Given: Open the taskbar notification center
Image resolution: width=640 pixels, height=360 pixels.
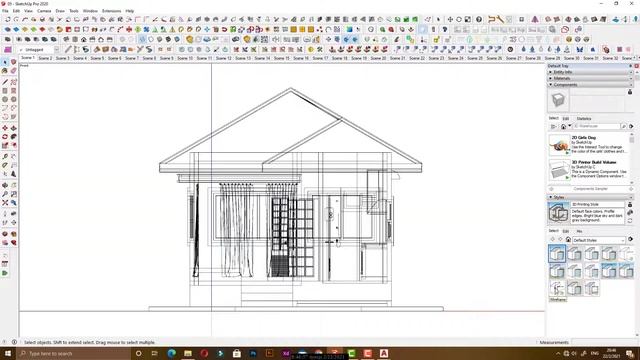Looking at the screenshot, I should click(631, 353).
